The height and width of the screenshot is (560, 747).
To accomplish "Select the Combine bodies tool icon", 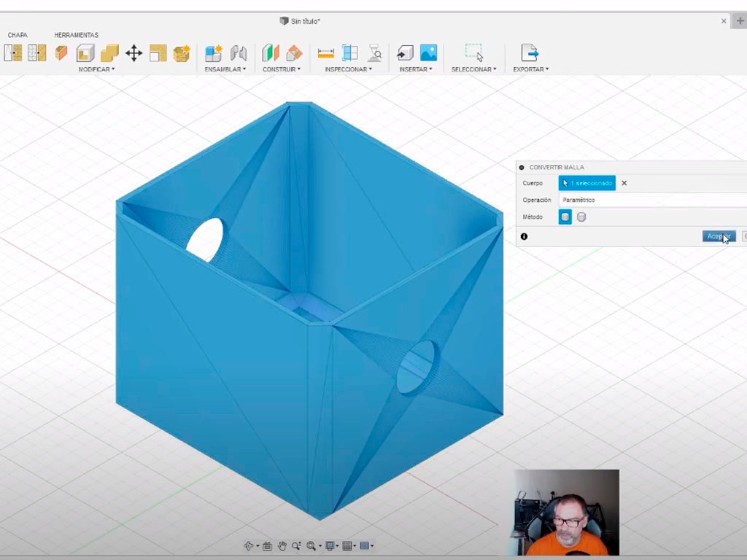I will 109,52.
